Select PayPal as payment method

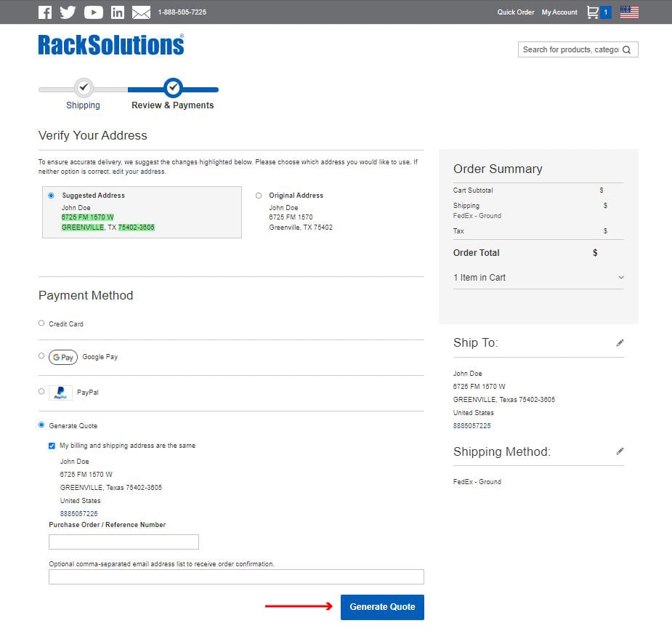[x=41, y=392]
